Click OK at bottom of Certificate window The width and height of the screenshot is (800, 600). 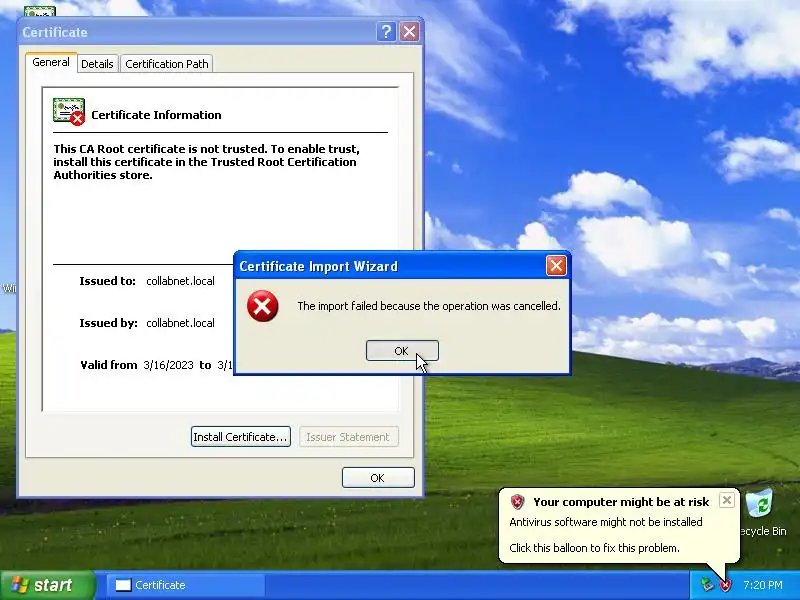(378, 478)
